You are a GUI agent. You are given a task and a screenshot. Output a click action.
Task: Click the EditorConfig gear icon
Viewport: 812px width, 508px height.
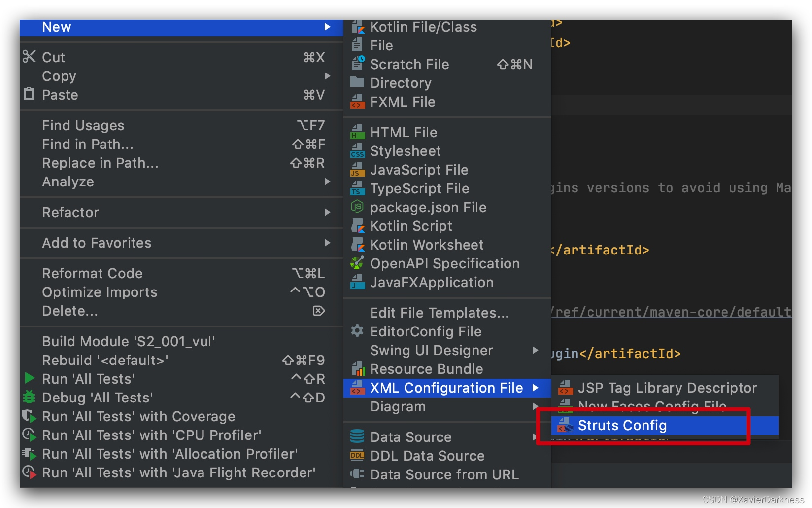(x=357, y=331)
